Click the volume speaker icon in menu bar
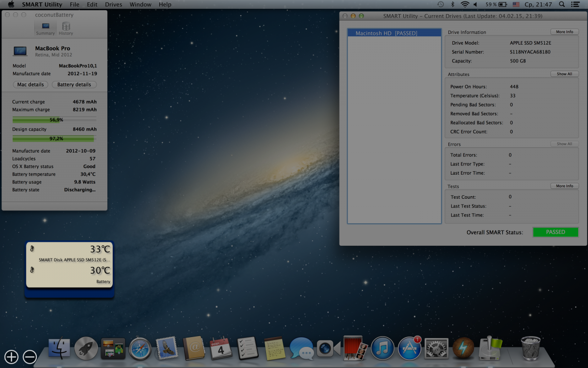 pos(475,4)
